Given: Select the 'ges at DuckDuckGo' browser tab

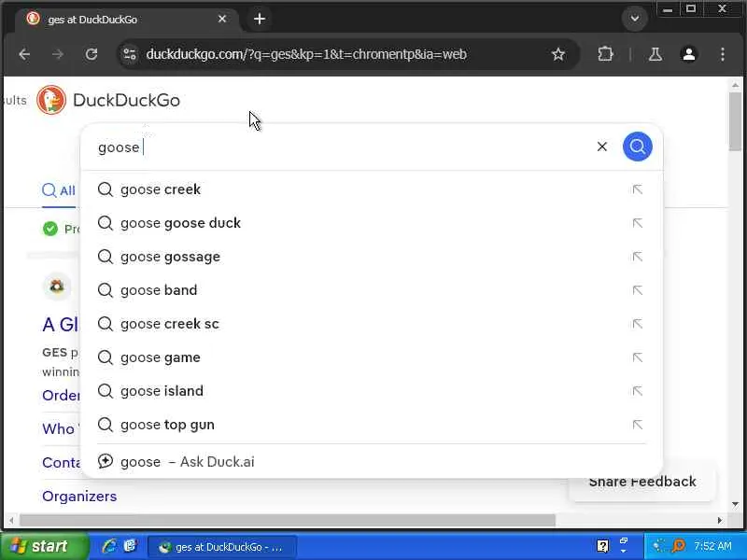Looking at the screenshot, I should click(x=126, y=19).
